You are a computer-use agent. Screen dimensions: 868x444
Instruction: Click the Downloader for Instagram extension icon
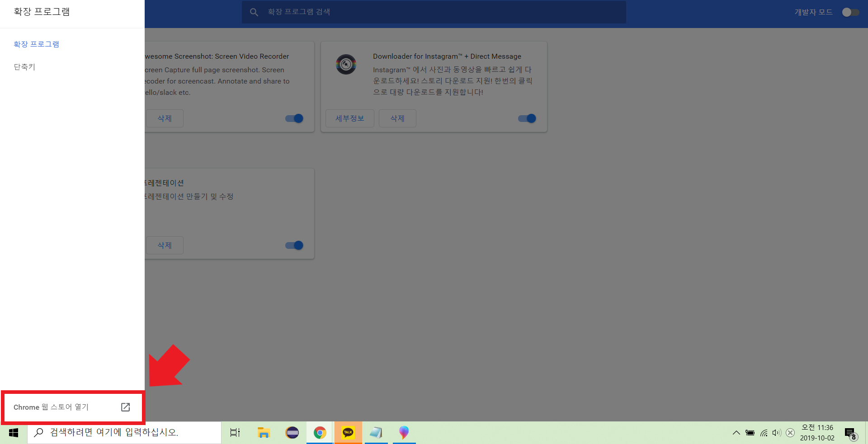(x=346, y=64)
